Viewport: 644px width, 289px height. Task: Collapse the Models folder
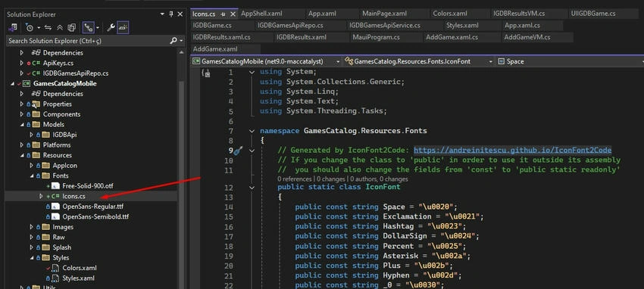click(x=22, y=125)
